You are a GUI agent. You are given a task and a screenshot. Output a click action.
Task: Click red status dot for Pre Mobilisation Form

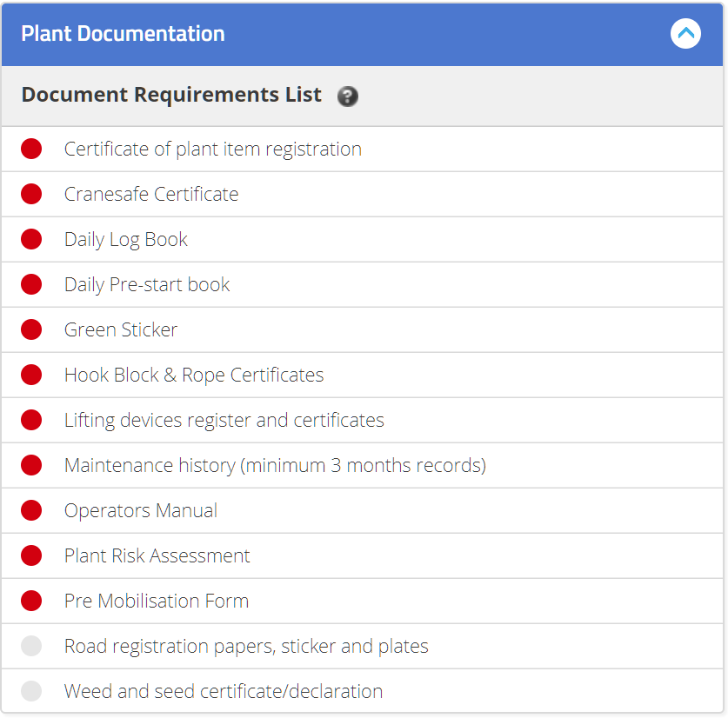coord(31,601)
